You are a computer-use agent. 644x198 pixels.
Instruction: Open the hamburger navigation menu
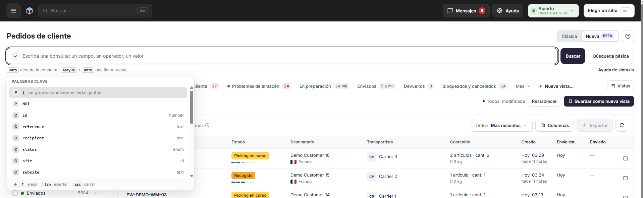click(13, 11)
